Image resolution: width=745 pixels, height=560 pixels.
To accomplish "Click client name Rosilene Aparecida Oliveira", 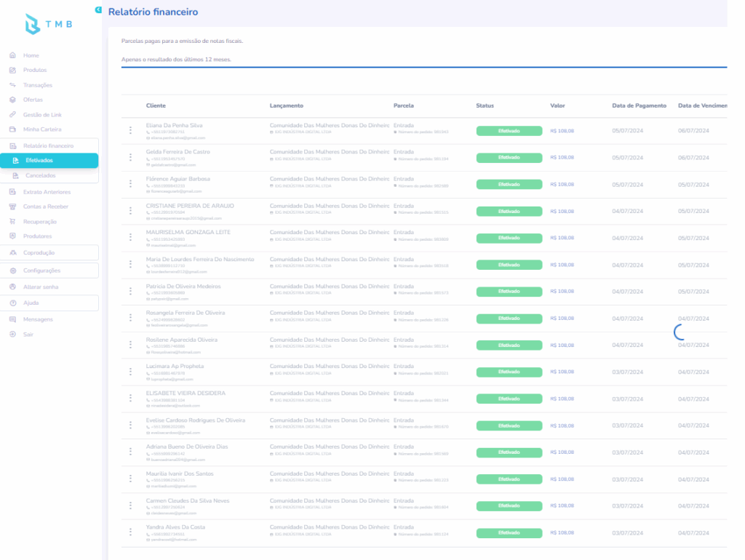I will coord(181,340).
